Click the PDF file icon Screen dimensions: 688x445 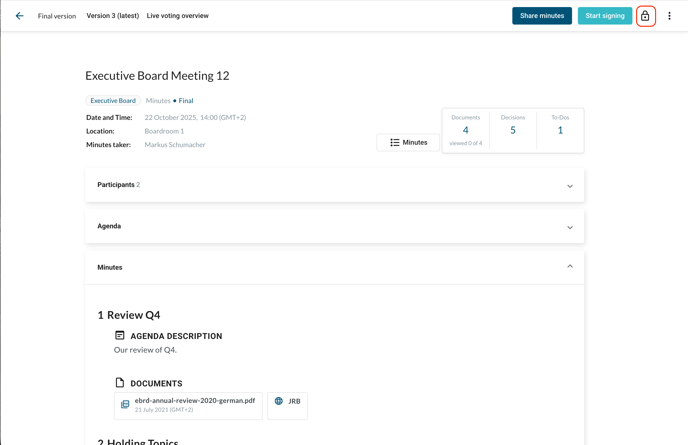(125, 405)
